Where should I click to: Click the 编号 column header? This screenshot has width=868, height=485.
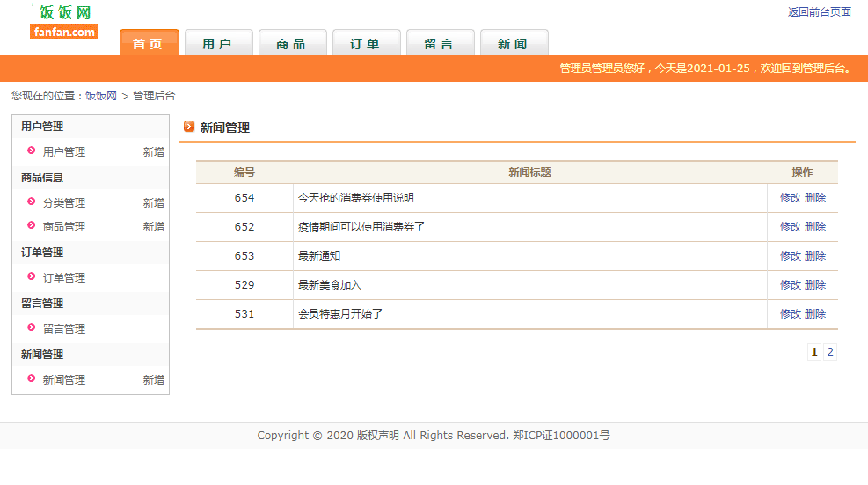point(244,173)
